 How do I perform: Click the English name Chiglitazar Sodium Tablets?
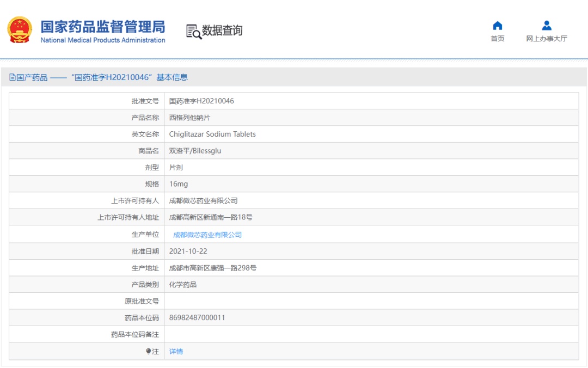212,134
